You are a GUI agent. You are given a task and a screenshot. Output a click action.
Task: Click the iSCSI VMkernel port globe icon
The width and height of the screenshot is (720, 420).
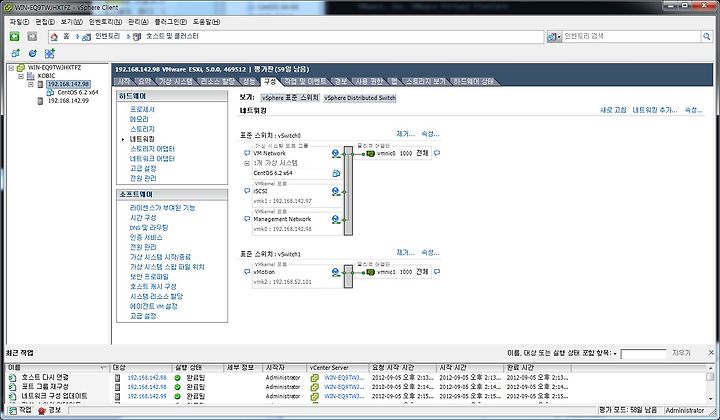tap(336, 191)
